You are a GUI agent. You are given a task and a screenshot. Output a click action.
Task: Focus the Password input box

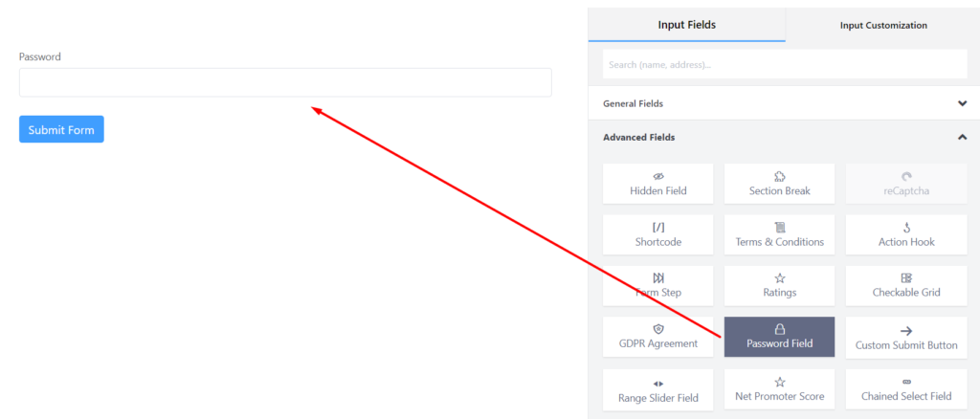[x=285, y=82]
